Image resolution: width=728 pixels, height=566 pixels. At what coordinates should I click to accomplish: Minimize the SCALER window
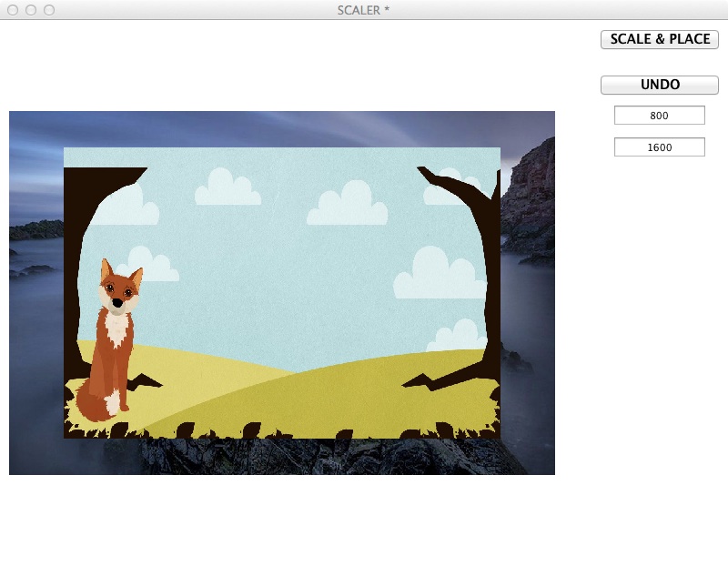(31, 10)
